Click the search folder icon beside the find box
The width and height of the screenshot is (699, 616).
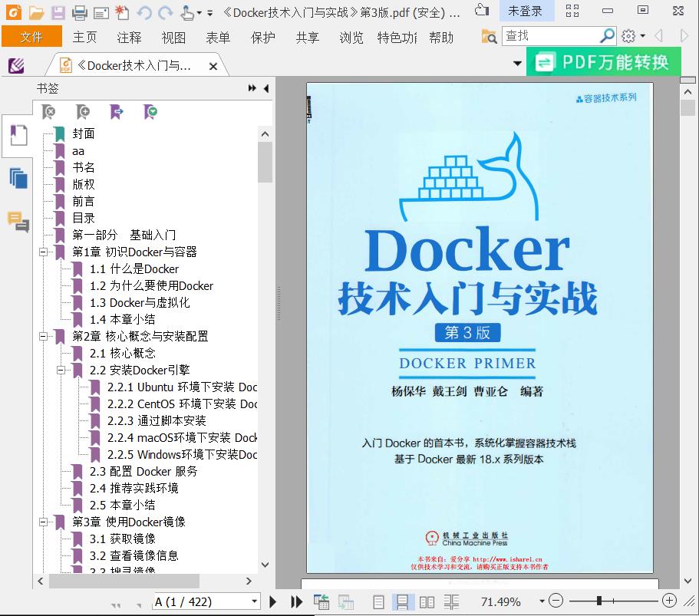pyautogui.click(x=489, y=36)
